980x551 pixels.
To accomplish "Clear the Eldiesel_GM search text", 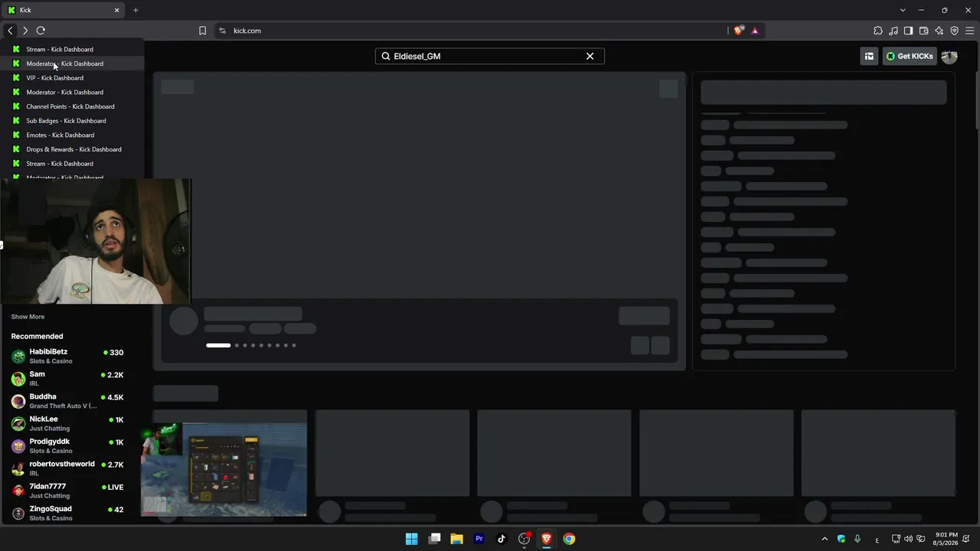I will (x=590, y=56).
